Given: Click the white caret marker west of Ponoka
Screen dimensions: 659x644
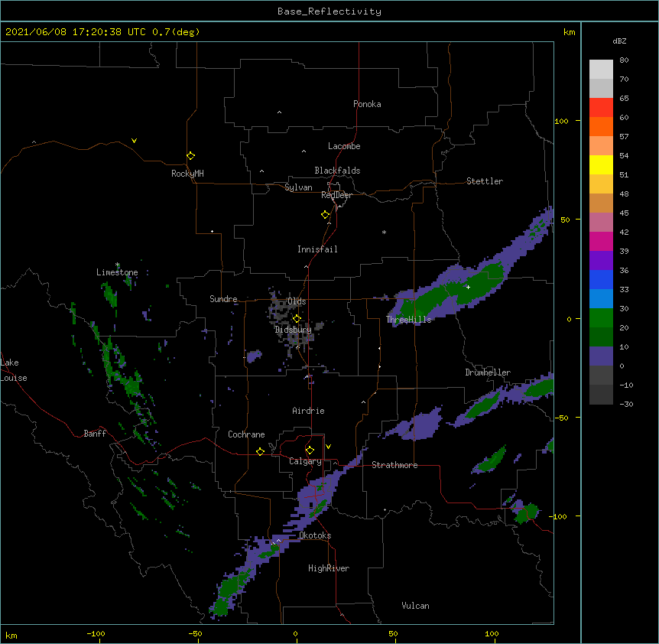Looking at the screenshot, I should click(279, 112).
